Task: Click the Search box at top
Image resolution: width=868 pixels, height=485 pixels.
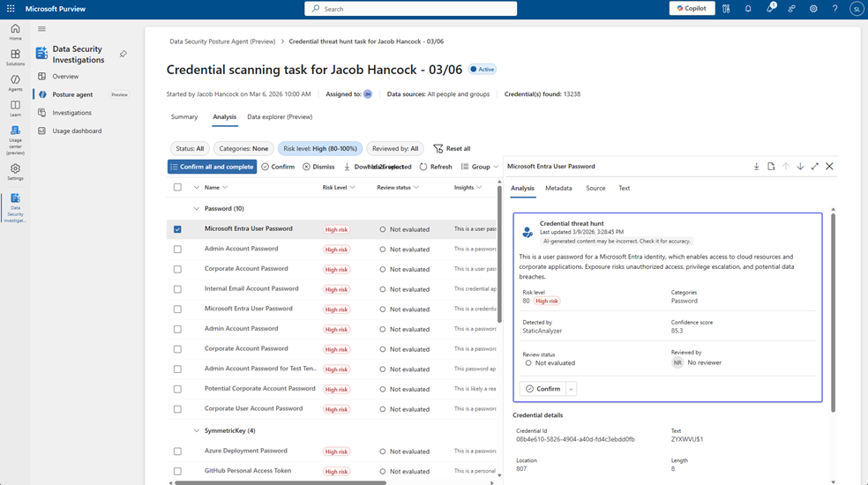Action: [x=411, y=9]
